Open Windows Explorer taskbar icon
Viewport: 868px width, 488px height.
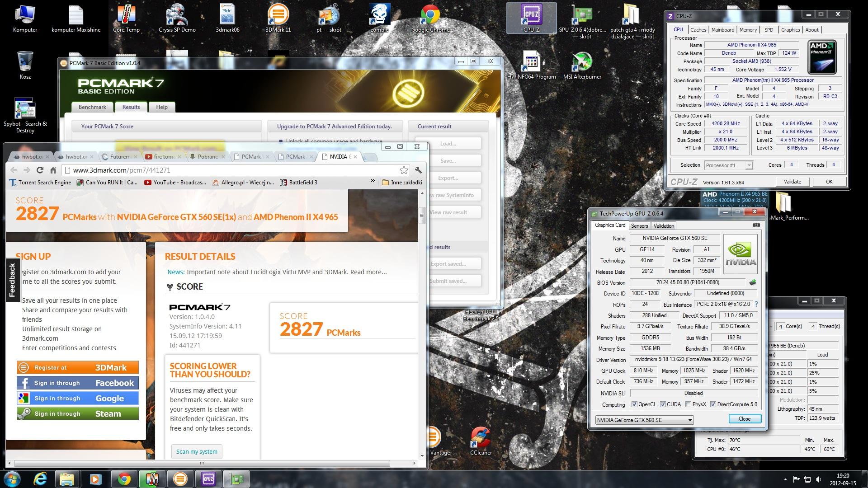[x=66, y=479]
